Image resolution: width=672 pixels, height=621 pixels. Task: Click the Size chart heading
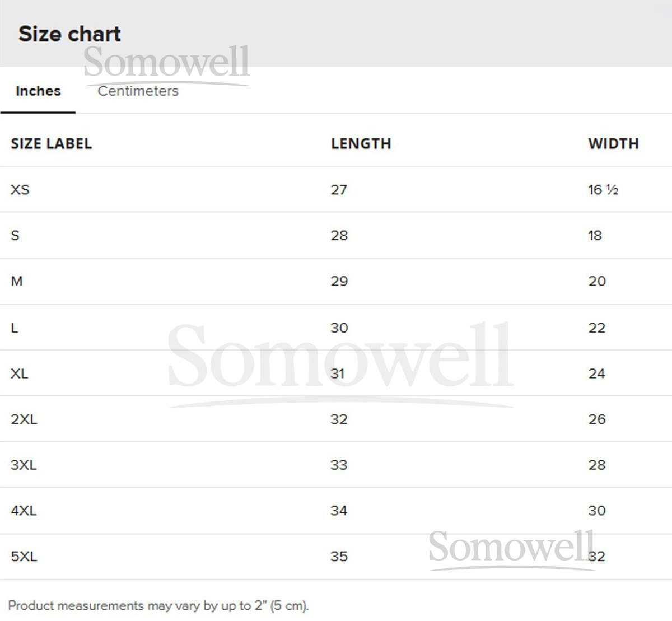[x=69, y=34]
